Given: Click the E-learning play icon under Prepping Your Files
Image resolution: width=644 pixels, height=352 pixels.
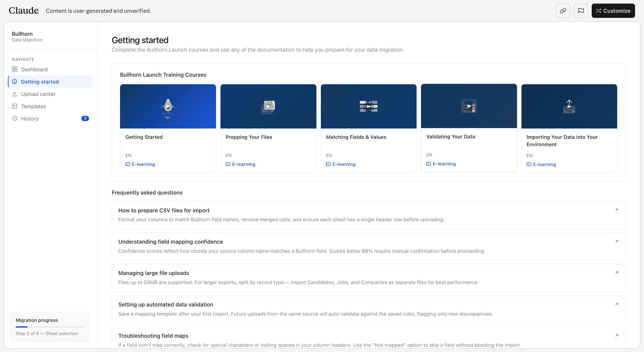Looking at the screenshot, I should pyautogui.click(x=228, y=164).
